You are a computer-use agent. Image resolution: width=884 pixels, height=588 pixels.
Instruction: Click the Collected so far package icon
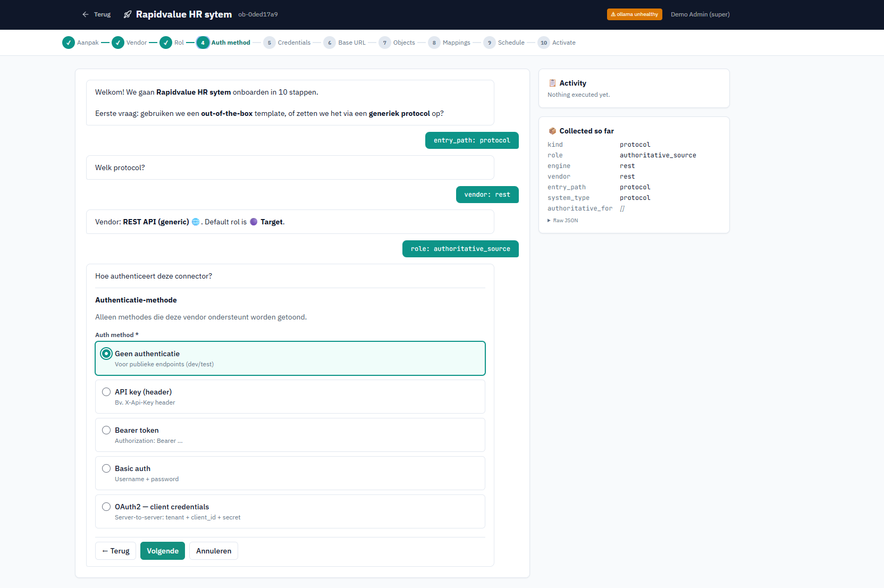pos(552,131)
